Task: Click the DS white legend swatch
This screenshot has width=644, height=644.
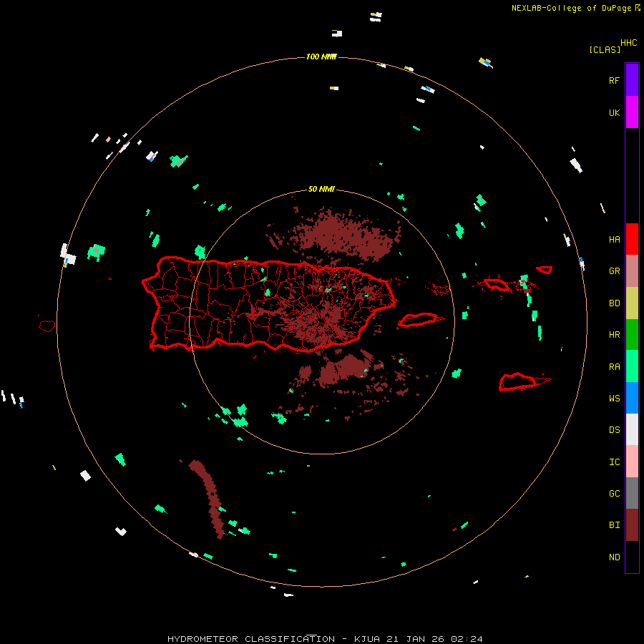Action: [632, 429]
